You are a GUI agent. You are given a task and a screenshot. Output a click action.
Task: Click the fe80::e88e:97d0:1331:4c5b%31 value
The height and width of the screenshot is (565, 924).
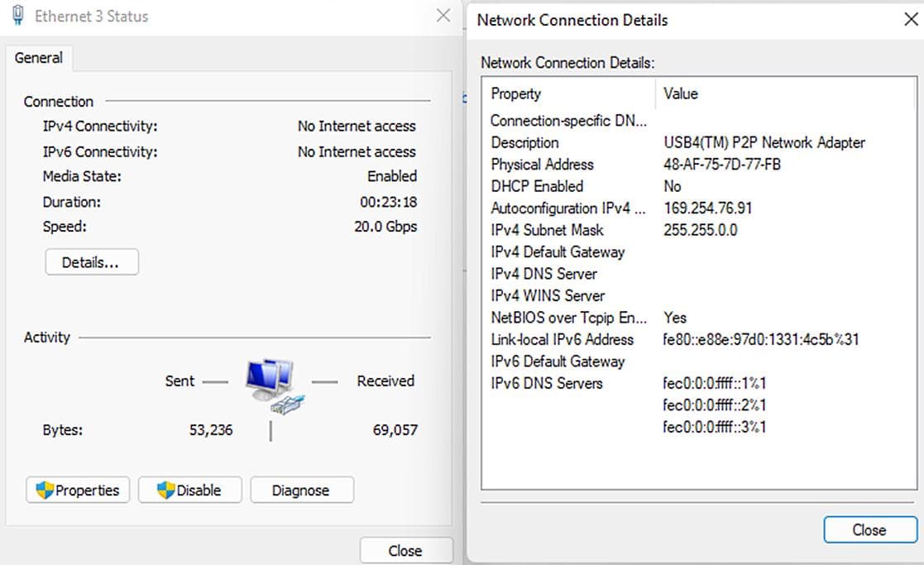click(761, 339)
